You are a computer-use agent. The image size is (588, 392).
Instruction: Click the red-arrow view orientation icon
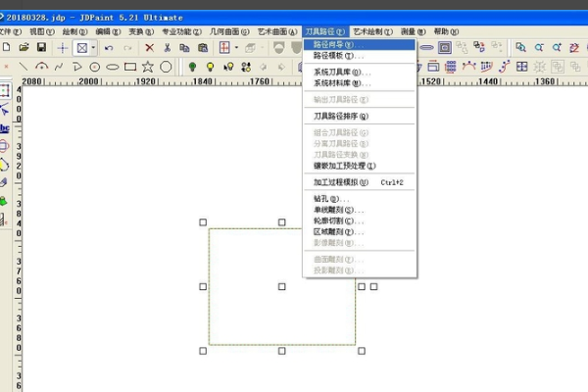tap(224, 48)
